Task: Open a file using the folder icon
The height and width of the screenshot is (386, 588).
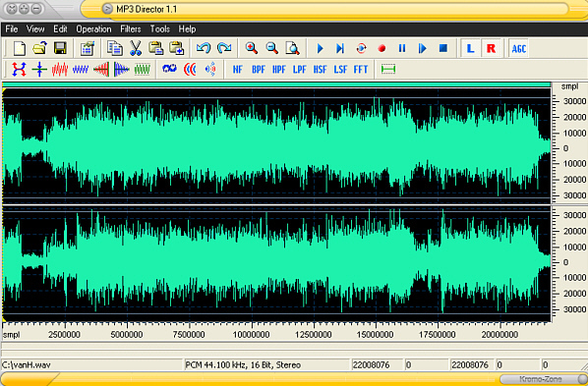Action: coord(39,48)
